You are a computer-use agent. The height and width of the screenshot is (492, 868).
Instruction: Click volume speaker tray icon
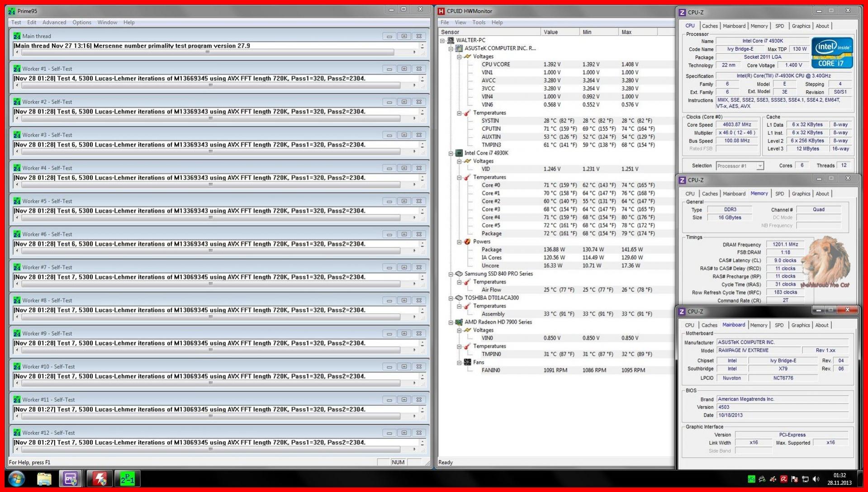(x=816, y=479)
